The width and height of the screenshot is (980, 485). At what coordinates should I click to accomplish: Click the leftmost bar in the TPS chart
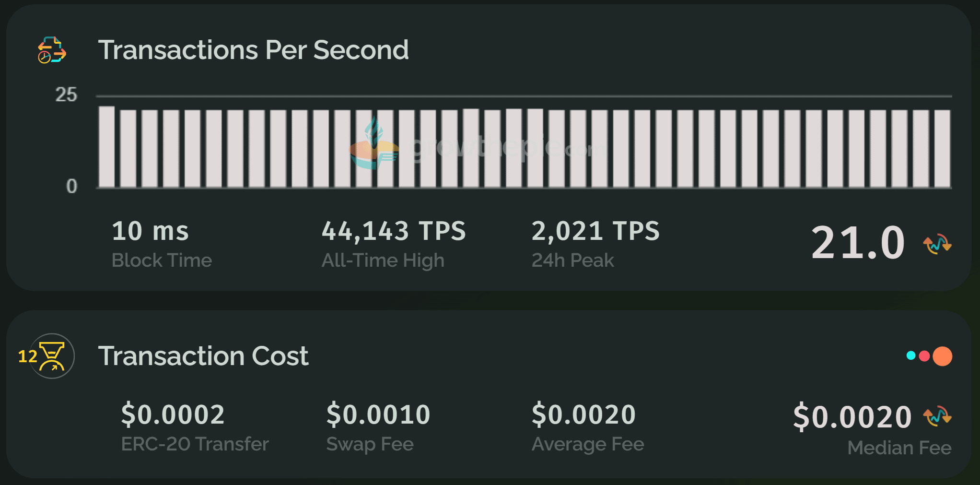click(x=107, y=146)
